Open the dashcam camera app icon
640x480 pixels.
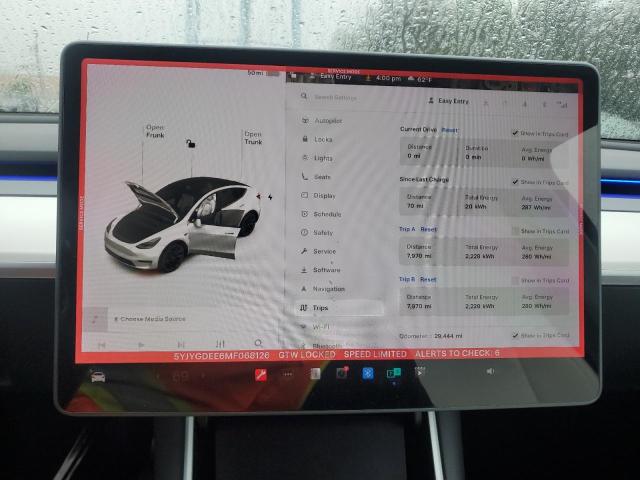pos(342,373)
